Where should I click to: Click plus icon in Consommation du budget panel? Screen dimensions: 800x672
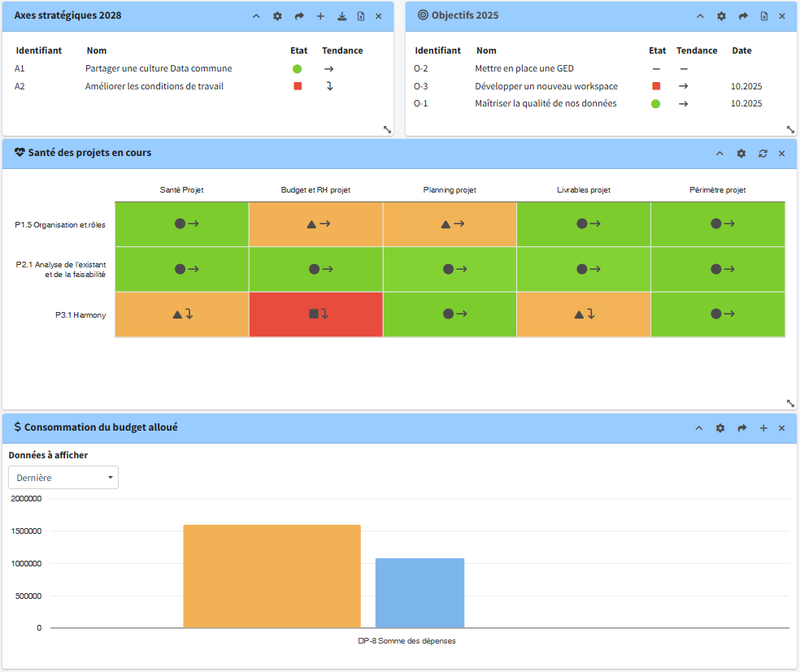pyautogui.click(x=763, y=428)
